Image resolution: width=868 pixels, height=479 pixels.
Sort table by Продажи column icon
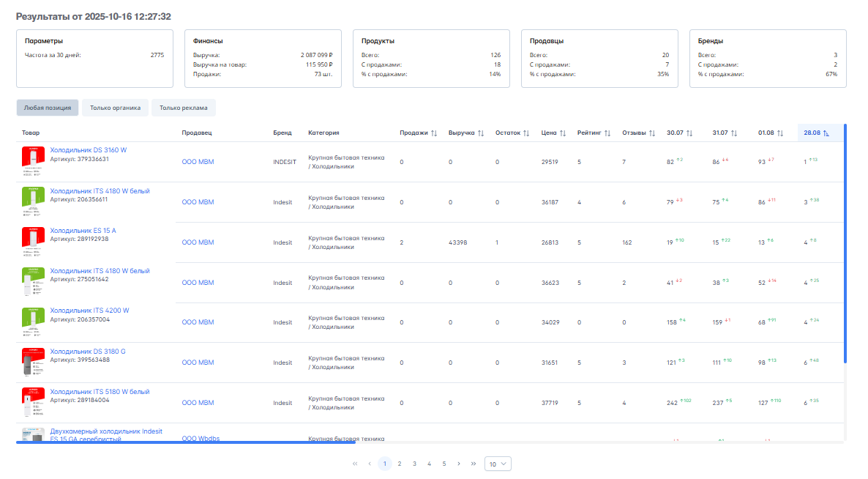434,133
